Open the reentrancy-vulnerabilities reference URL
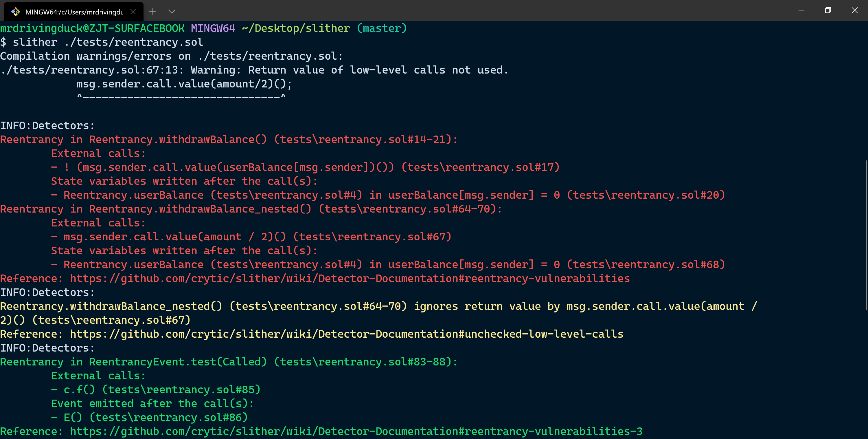The height and width of the screenshot is (439, 868). (x=350, y=279)
